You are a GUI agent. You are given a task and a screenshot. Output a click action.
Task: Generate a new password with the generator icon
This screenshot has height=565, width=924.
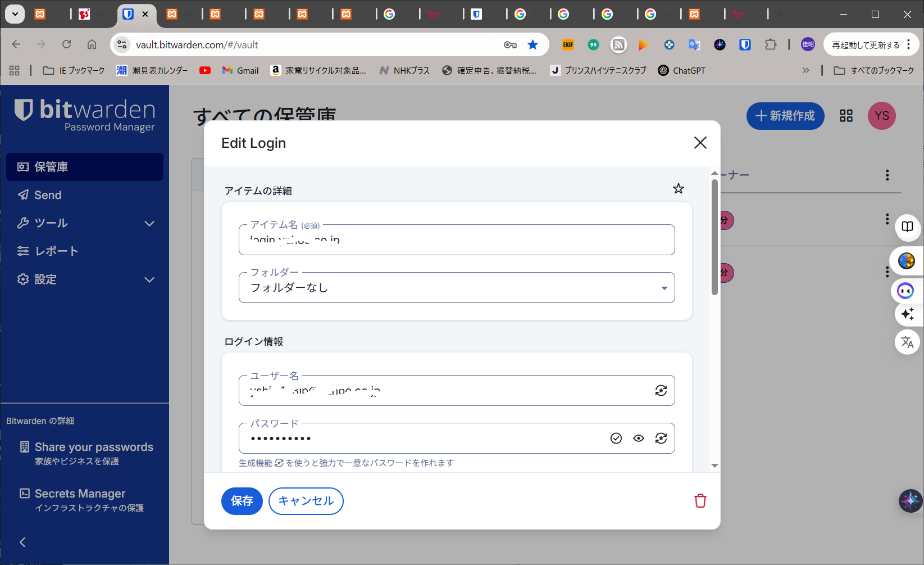click(661, 439)
